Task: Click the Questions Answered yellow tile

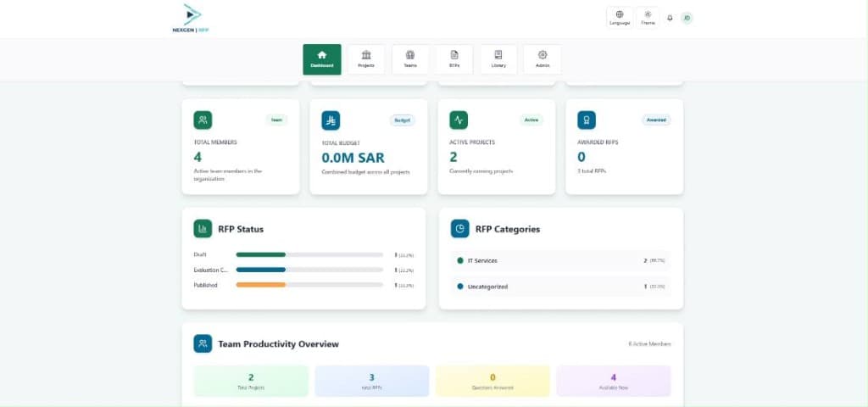Action: (x=492, y=381)
